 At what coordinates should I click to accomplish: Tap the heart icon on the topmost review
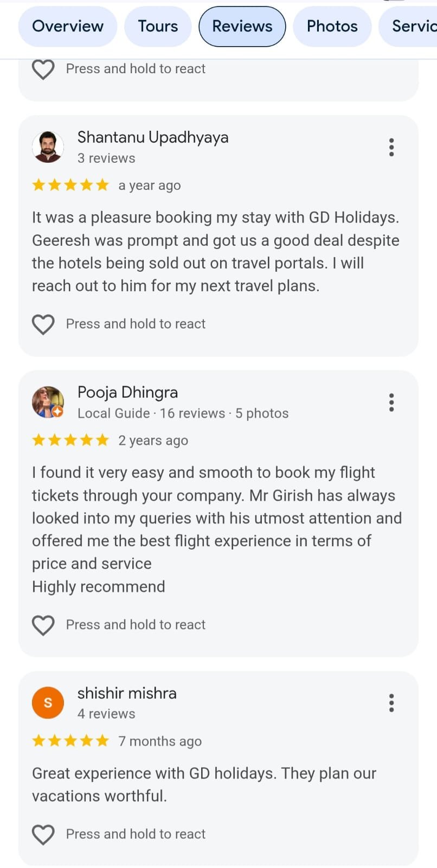43,69
